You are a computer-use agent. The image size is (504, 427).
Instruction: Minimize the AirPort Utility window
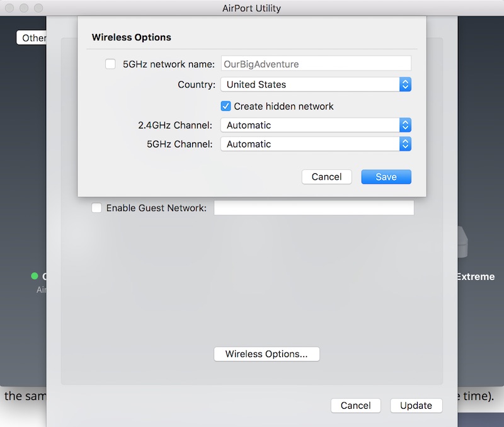25,9
